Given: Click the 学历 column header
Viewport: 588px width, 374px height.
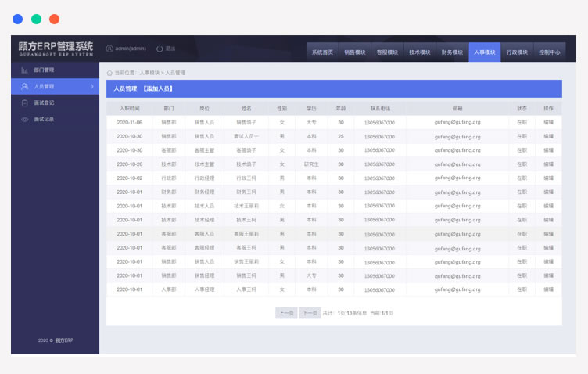Looking at the screenshot, I should (311, 109).
